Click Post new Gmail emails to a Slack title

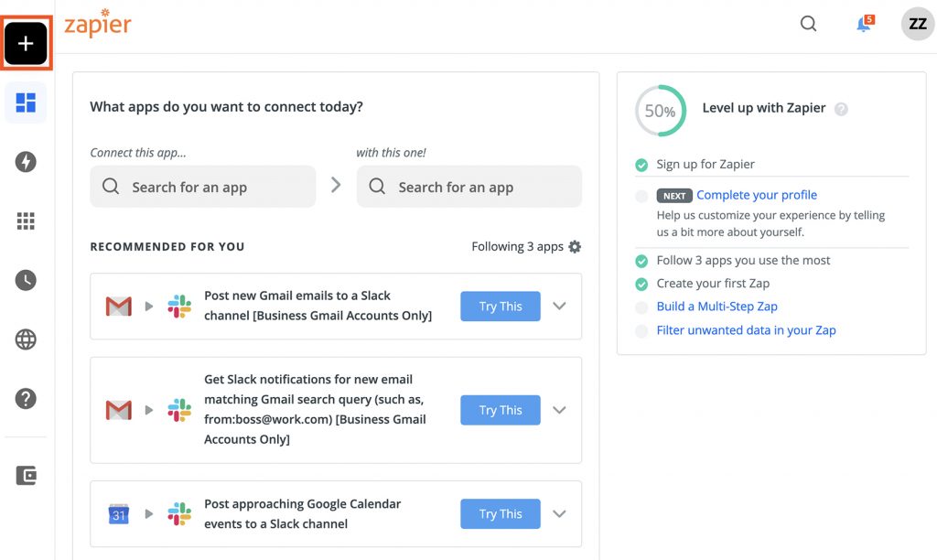coord(318,306)
